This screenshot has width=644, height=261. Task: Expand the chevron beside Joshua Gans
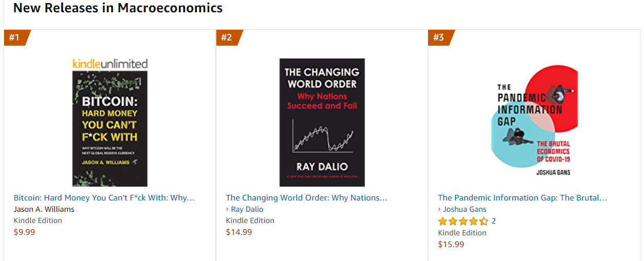[x=440, y=209]
